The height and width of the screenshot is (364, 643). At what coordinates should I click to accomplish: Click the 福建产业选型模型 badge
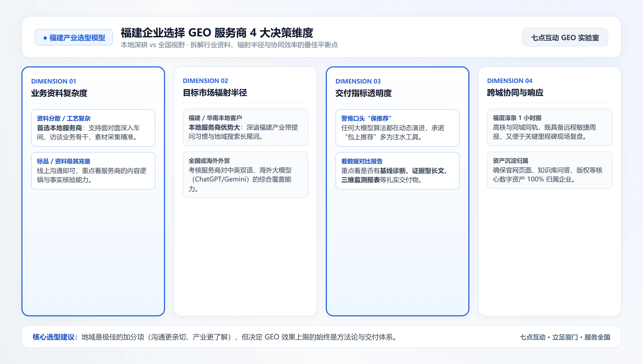click(74, 37)
